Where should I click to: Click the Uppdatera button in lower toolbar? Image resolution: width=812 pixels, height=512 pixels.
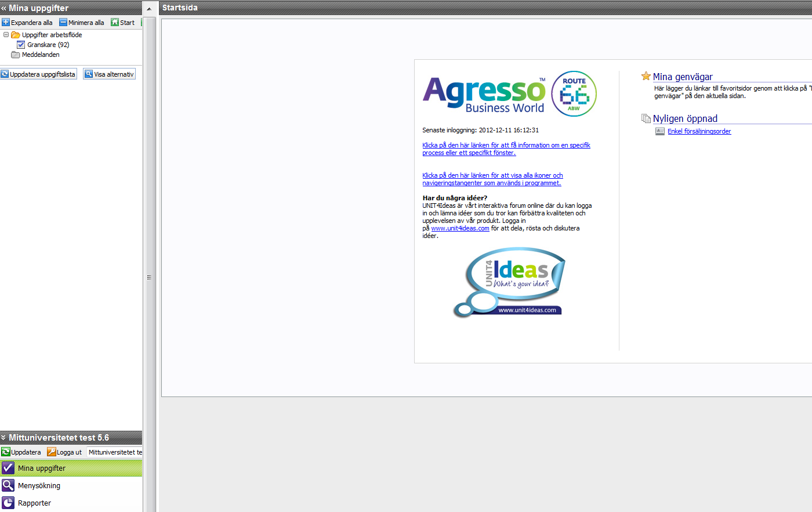pyautogui.click(x=21, y=452)
